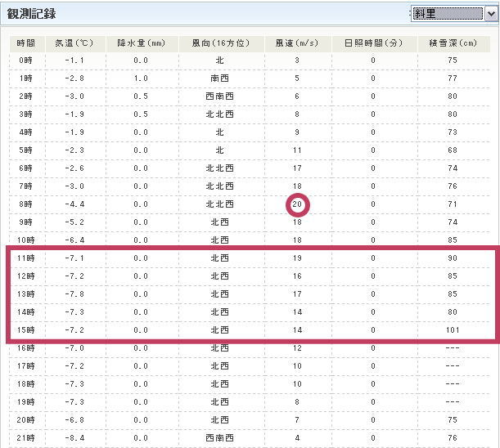
Task: Click the 風向(16方位) column header
Action: 219,43
